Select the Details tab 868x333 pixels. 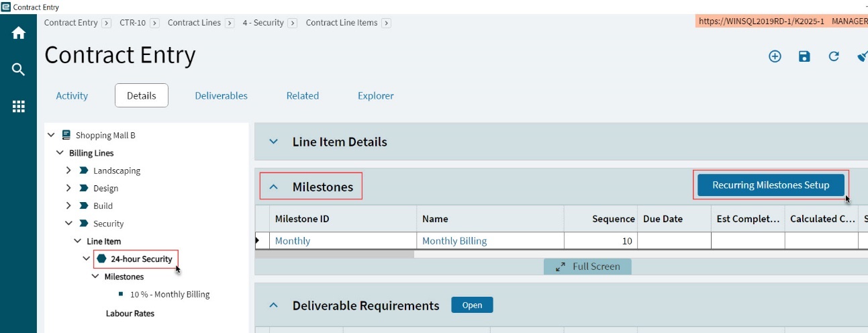tap(142, 95)
